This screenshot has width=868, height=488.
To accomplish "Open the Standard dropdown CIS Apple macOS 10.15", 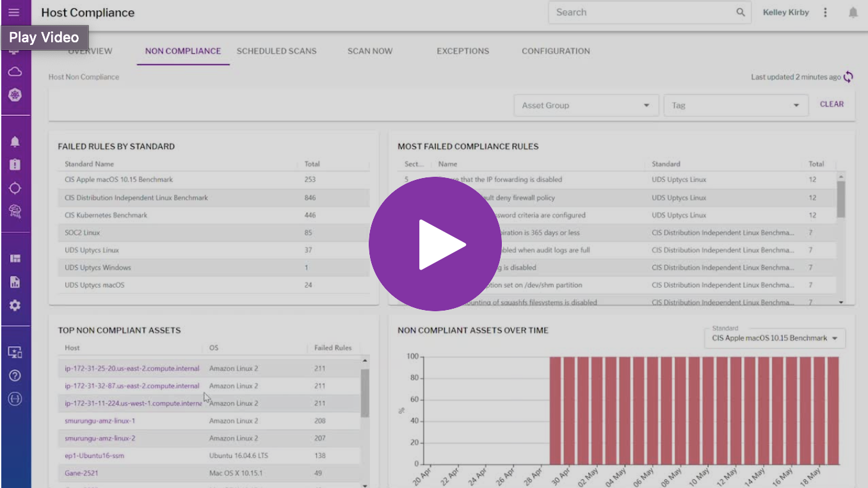I will pos(775,338).
